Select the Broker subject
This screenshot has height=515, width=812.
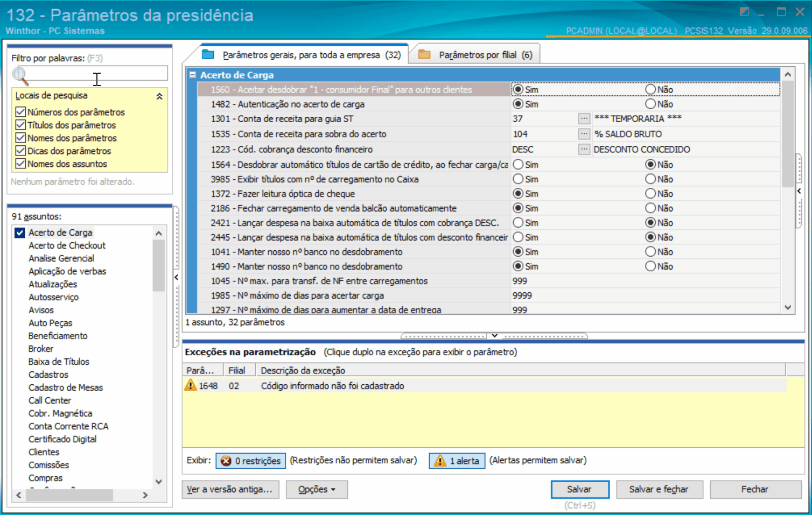coord(41,349)
